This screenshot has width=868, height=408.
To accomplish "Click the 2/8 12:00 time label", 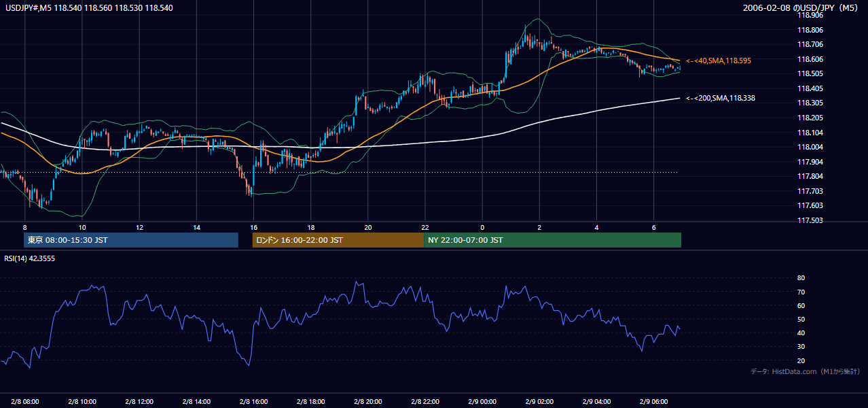I will [x=139, y=401].
